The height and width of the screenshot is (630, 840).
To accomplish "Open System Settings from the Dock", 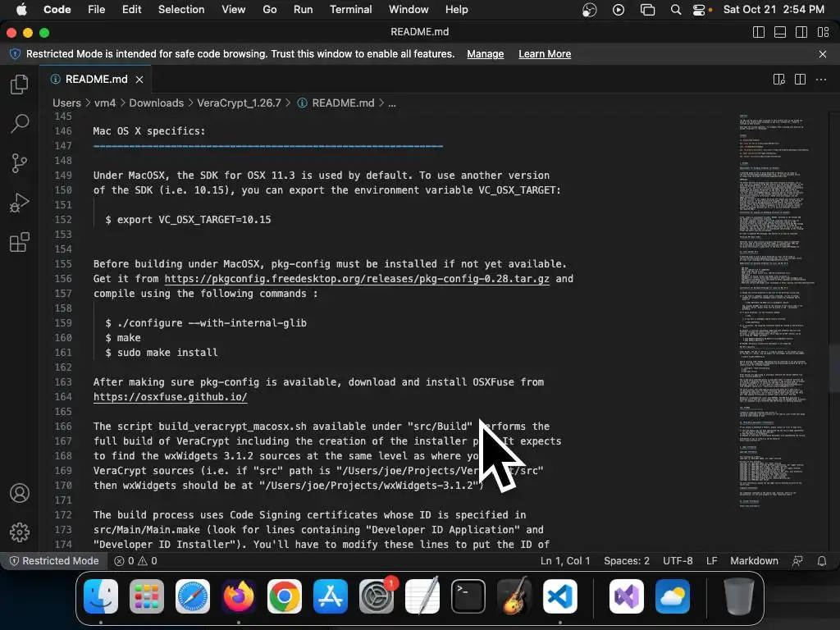I will [377, 596].
